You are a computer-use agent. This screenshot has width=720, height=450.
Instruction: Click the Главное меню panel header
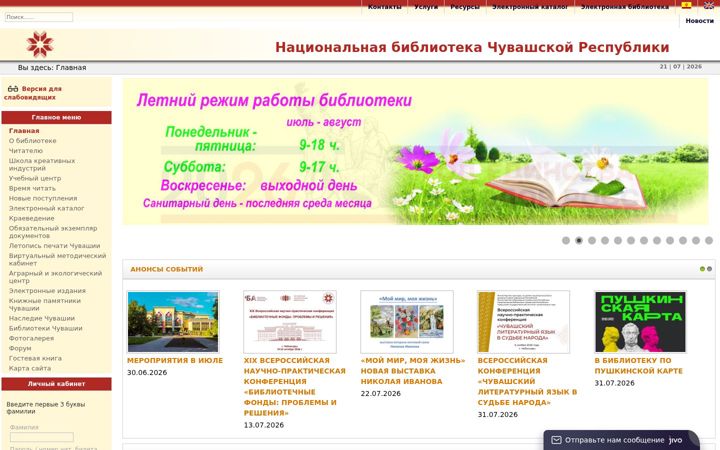click(56, 118)
